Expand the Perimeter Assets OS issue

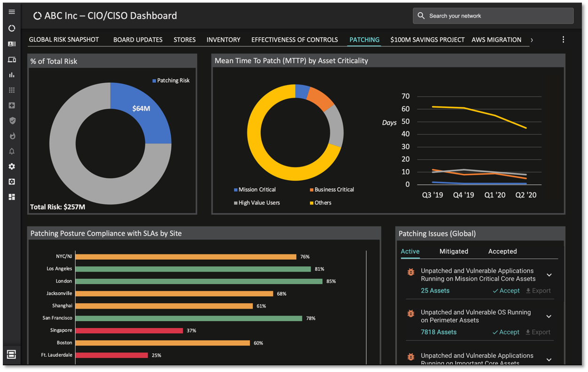(549, 317)
